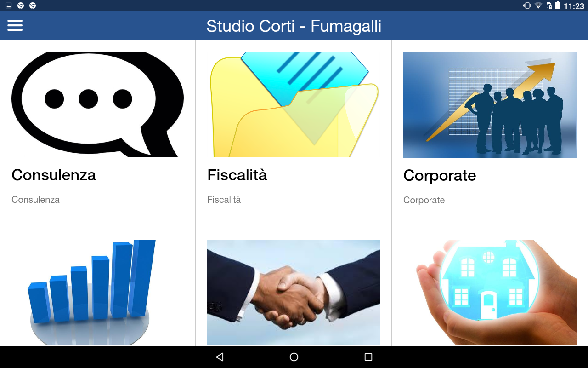Tap the Wi-Fi status icon
Image resolution: width=588 pixels, height=368 pixels.
[538, 6]
